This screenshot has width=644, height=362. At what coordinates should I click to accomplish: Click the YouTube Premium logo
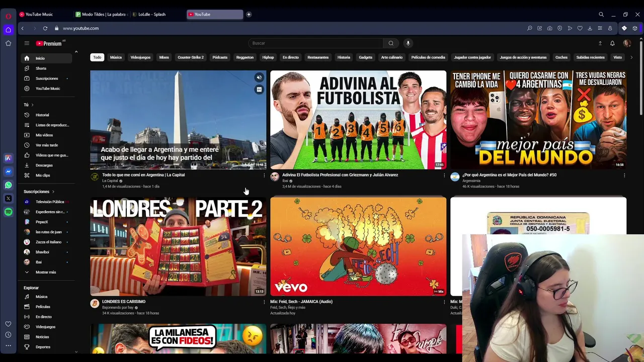pos(49,44)
